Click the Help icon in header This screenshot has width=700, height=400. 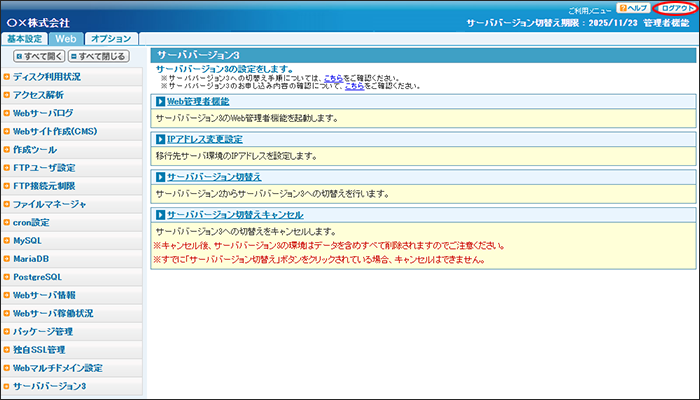[623, 8]
